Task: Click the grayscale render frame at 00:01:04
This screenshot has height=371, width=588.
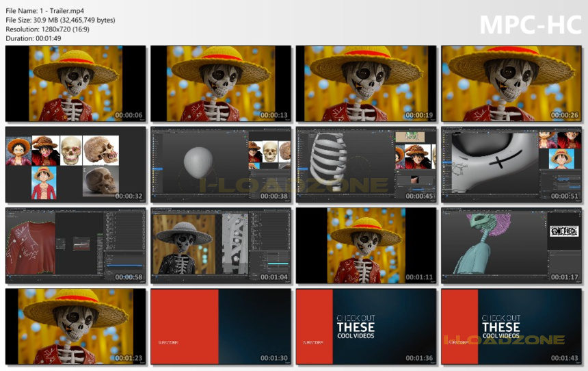Action: point(220,246)
